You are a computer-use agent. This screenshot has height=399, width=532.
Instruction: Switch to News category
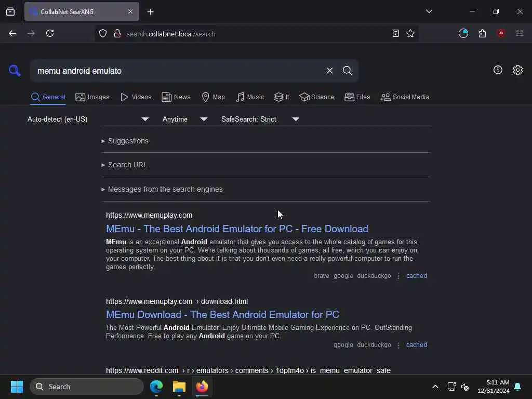pyautogui.click(x=176, y=97)
